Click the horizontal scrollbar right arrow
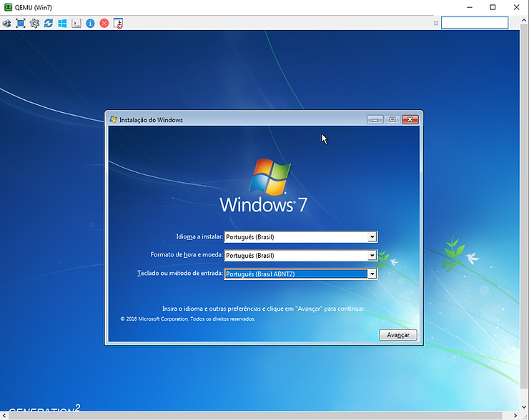The width and height of the screenshot is (529, 420). (515, 416)
